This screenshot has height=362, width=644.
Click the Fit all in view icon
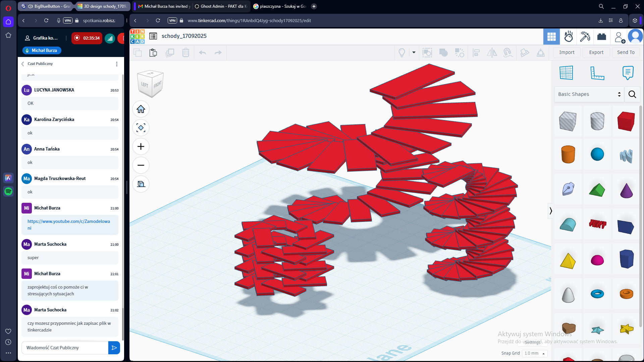coord(141,128)
